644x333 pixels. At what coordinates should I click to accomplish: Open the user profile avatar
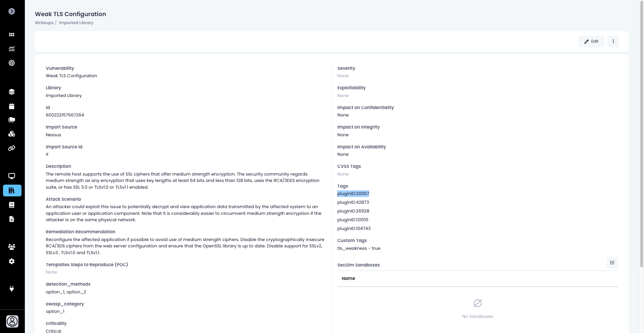click(x=12, y=322)
